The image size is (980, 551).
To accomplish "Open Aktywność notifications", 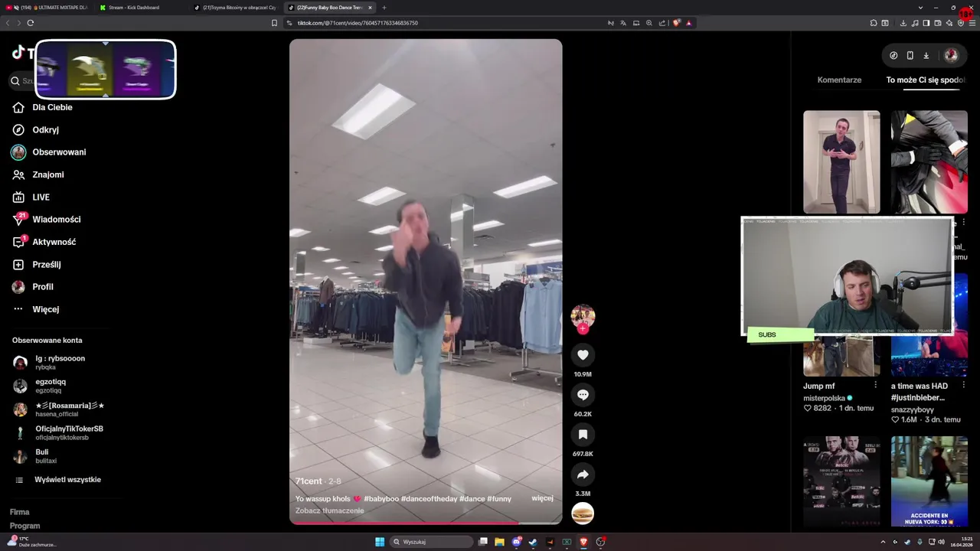I will coord(54,242).
